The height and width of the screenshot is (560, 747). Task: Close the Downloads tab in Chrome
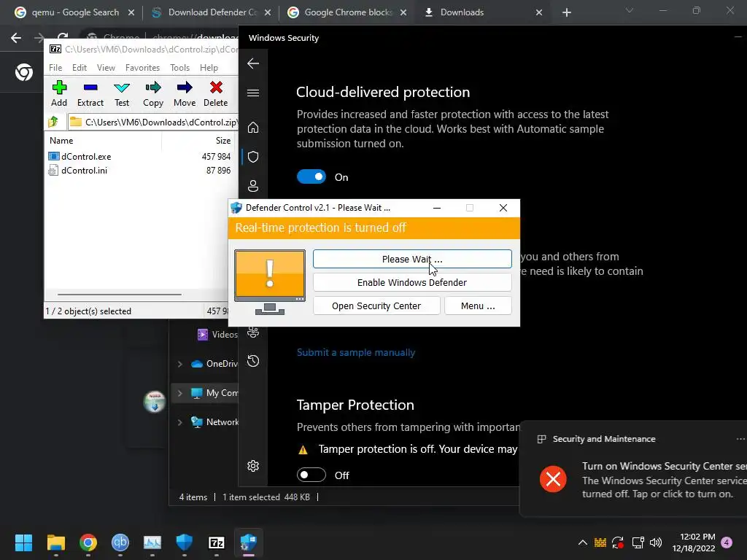[x=539, y=12]
